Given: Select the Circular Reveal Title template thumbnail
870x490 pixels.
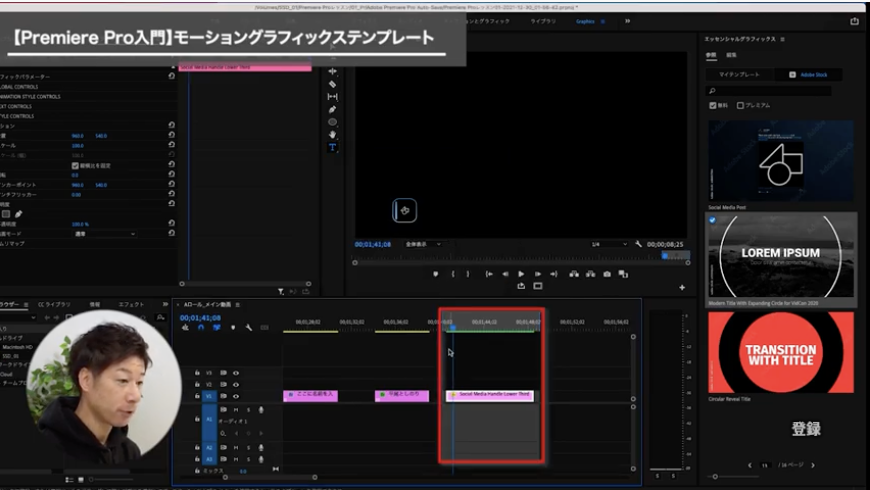Looking at the screenshot, I should [x=781, y=352].
